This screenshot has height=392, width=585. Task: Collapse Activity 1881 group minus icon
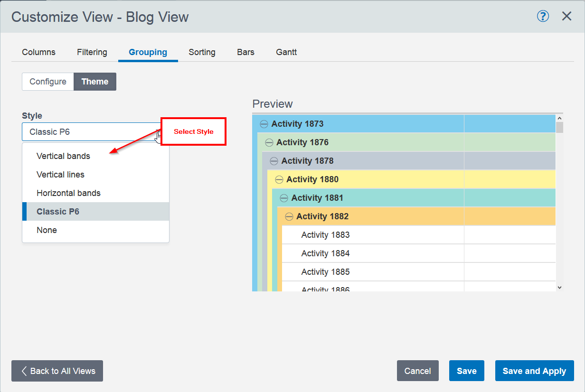point(284,198)
